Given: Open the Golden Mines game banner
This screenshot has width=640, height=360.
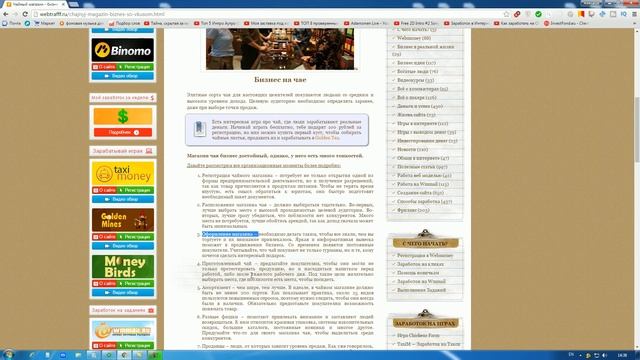Looking at the screenshot, I should tap(123, 220).
